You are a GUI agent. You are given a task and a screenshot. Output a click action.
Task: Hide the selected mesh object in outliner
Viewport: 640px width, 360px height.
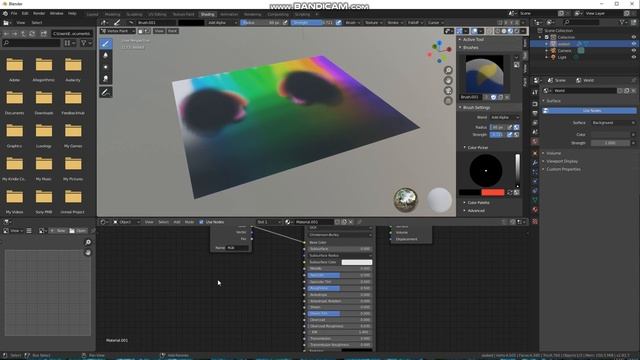pyautogui.click(x=634, y=44)
